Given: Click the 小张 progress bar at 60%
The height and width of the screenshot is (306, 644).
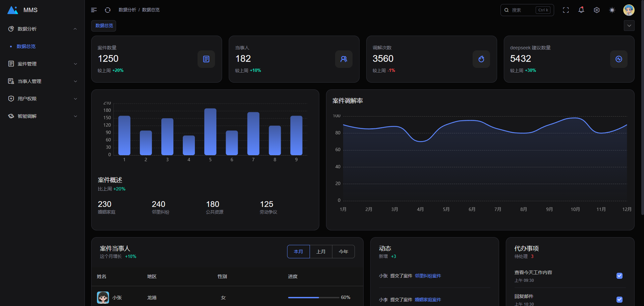Looking at the screenshot, I should 313,298.
